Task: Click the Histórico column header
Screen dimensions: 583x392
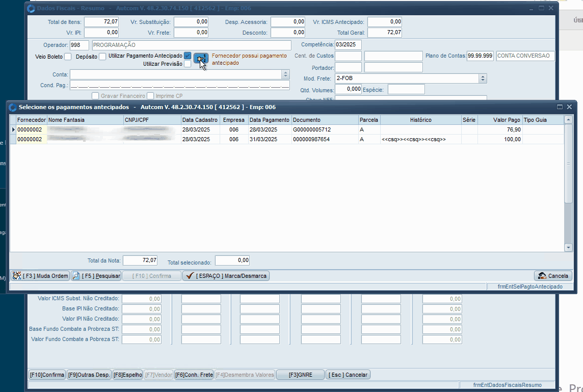Action: tap(421, 120)
